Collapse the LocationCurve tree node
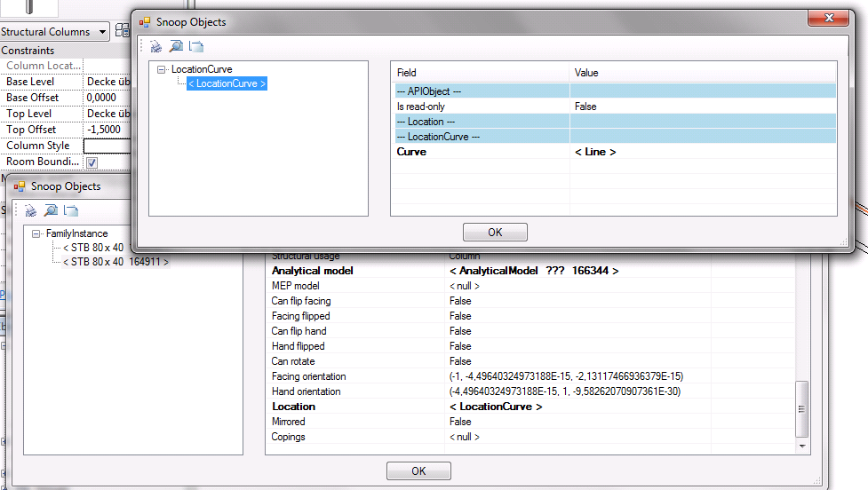Image resolution: width=868 pixels, height=490 pixels. click(x=161, y=69)
